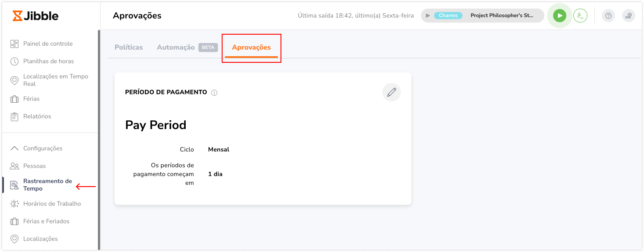Image resolution: width=644 pixels, height=252 pixels.
Task: Click the Férias e Feriados menu item
Action: [46, 221]
